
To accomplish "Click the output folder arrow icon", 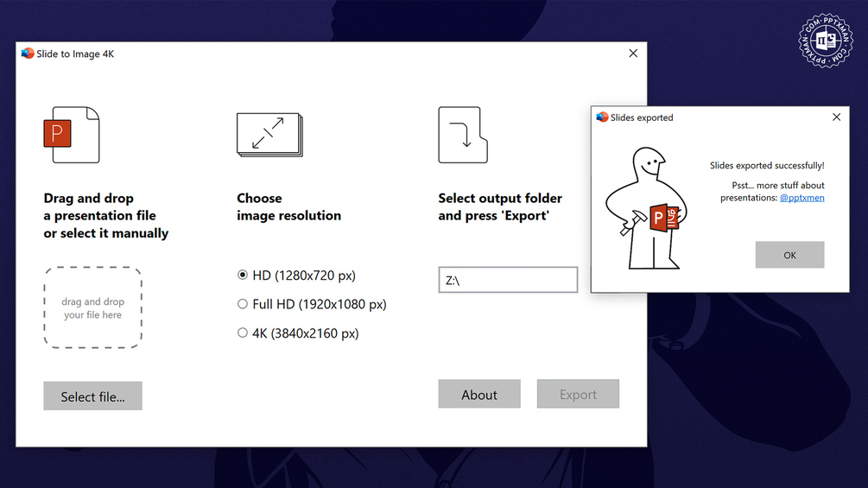I will tap(463, 135).
